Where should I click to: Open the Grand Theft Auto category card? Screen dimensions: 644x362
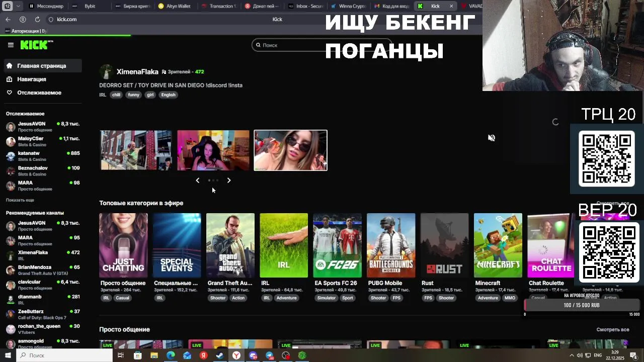coord(230,245)
